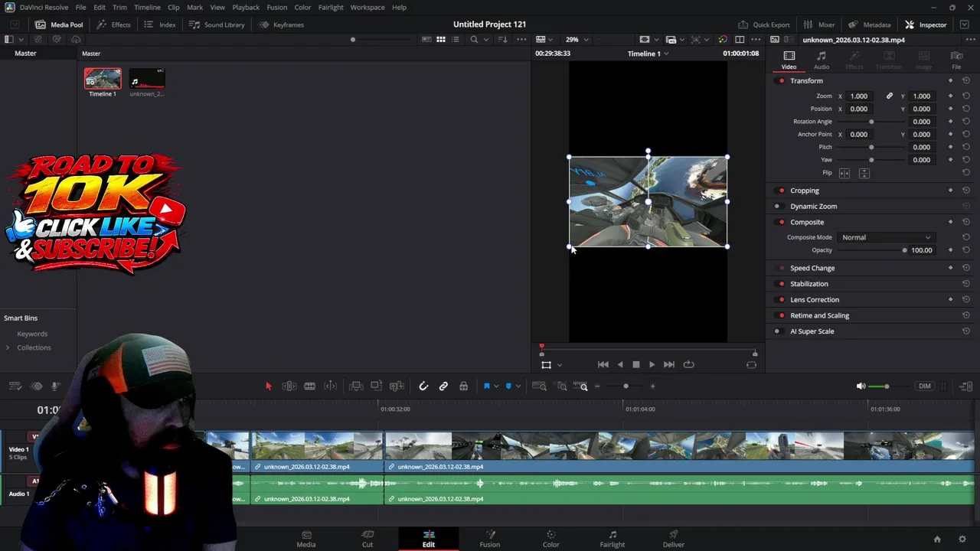
Task: Toggle the Lens Correction enable dot
Action: [781, 300]
